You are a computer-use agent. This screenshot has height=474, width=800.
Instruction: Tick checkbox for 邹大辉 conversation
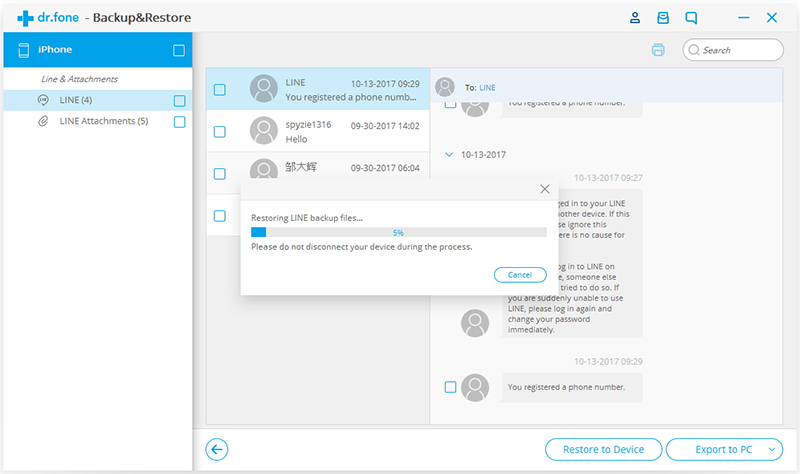[220, 174]
